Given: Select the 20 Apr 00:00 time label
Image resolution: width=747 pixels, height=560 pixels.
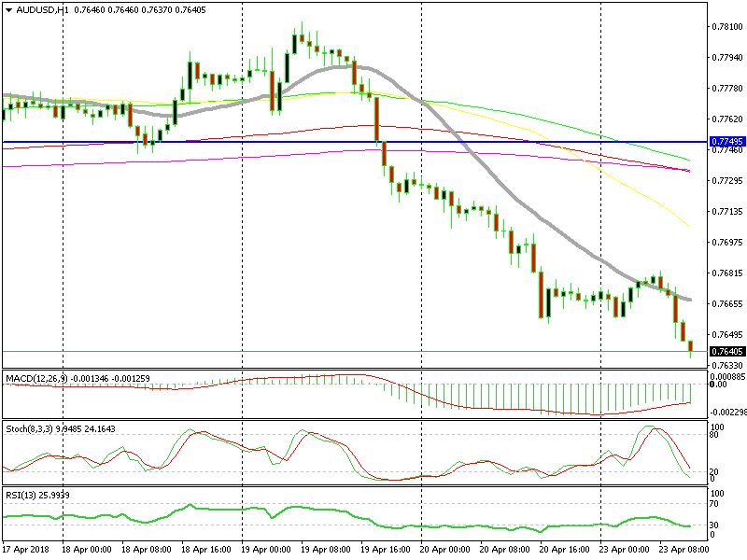Looking at the screenshot, I should click(x=445, y=549).
